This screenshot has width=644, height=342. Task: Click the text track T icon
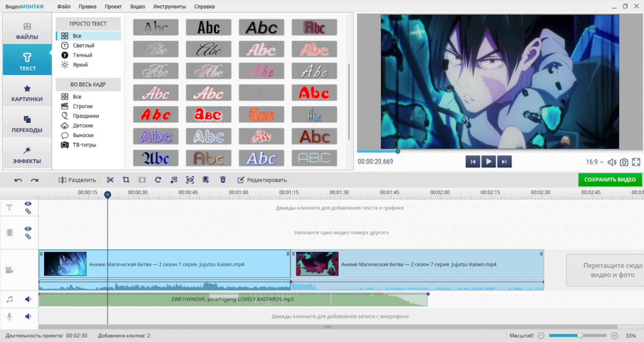click(x=9, y=208)
